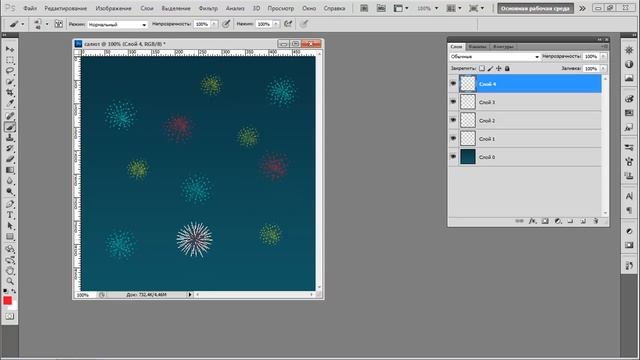Viewport: 640px width, 360px height.
Task: Select the Слой 0 layer thumbnail
Action: (468, 157)
